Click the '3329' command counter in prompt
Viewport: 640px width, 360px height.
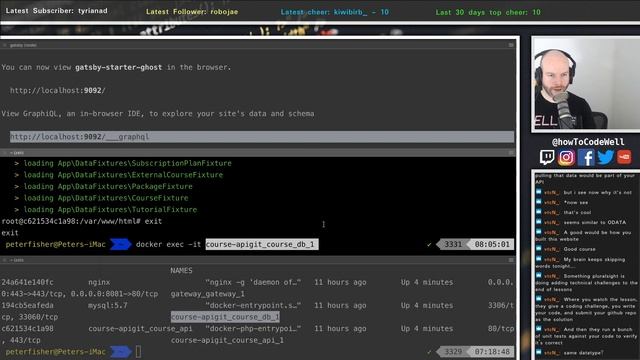[453, 351]
